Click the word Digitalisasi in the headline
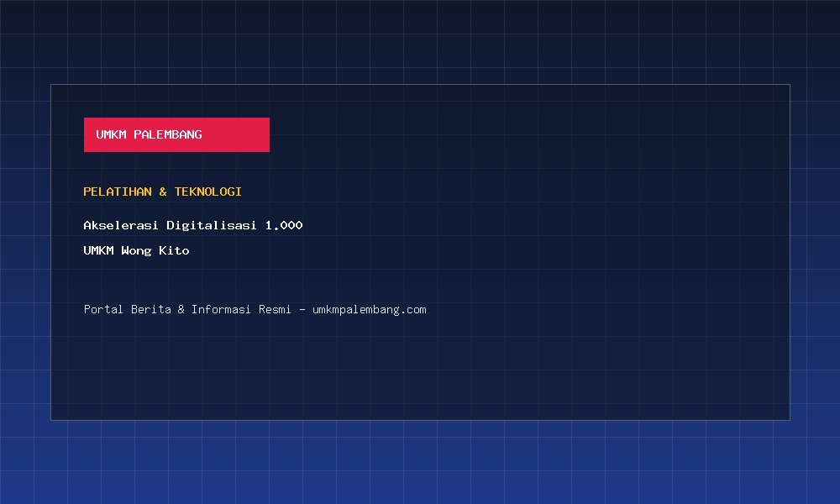This screenshot has height=504, width=840. (x=211, y=225)
